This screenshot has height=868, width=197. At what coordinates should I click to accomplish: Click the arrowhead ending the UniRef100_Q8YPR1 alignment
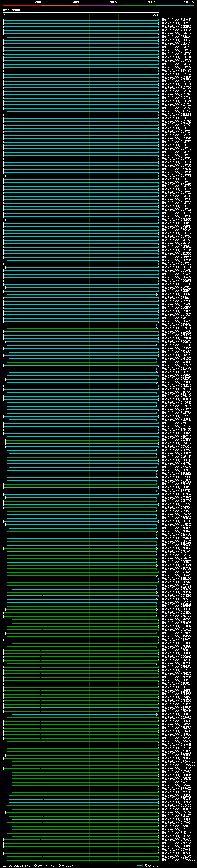[157, 325]
